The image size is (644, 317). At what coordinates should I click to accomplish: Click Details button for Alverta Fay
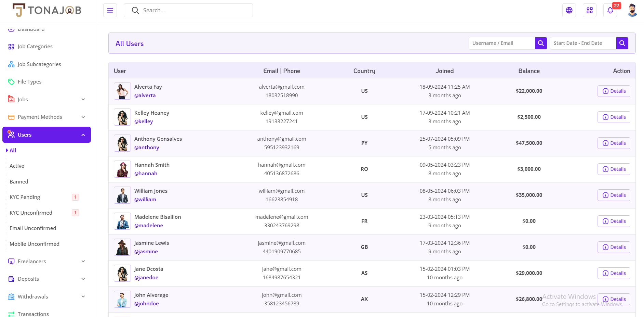click(614, 91)
